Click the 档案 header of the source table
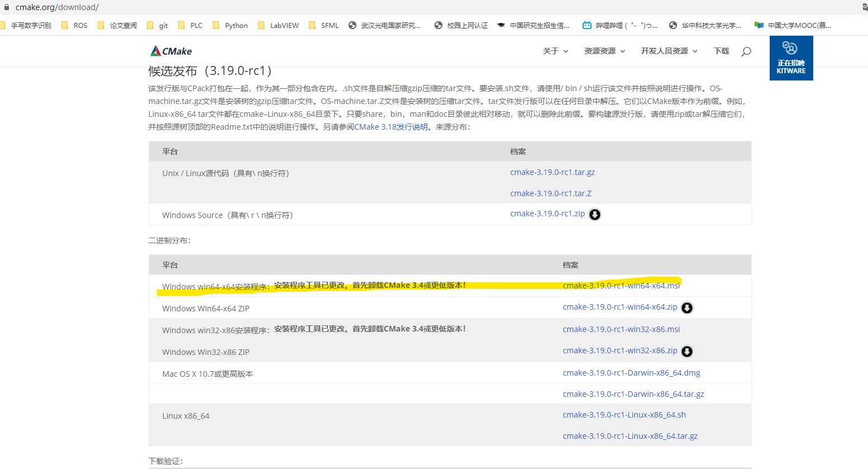 [x=518, y=151]
